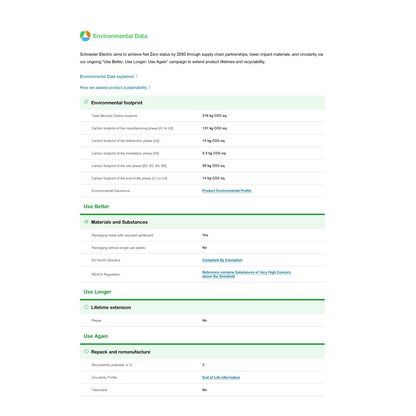Click the Use Longer heading

point(97,292)
